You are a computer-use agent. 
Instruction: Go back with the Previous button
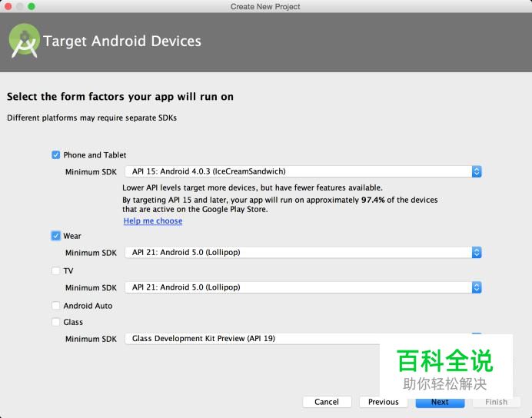click(x=384, y=402)
